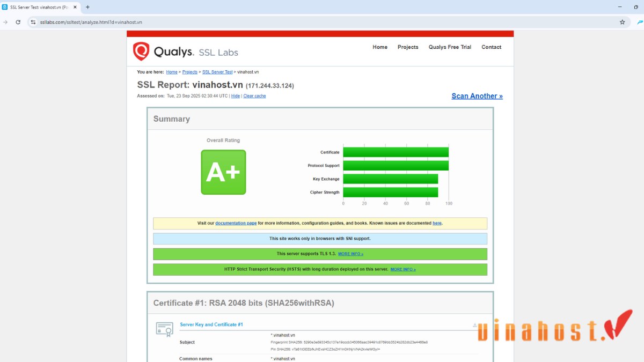Open the Home menu item

379,47
